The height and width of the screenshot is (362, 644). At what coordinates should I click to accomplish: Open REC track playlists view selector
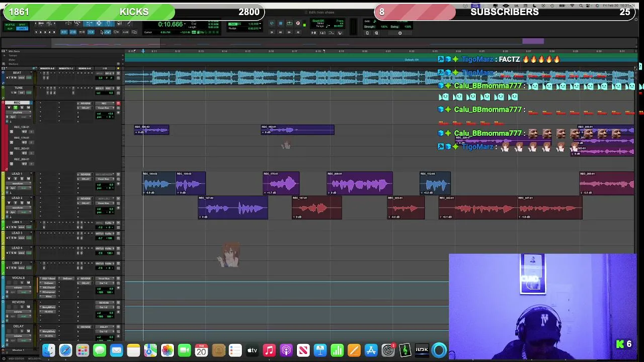coord(19,113)
